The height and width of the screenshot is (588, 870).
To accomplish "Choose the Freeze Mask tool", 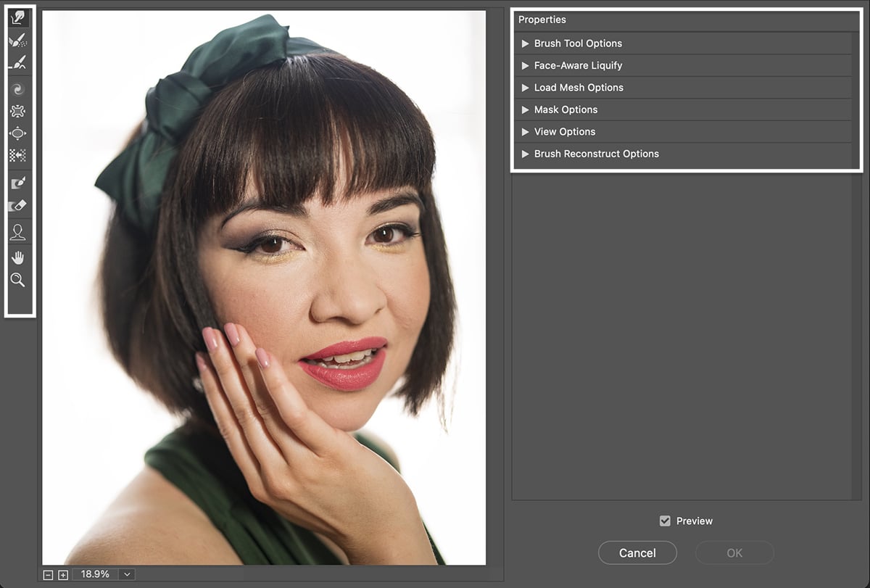I will pyautogui.click(x=18, y=183).
